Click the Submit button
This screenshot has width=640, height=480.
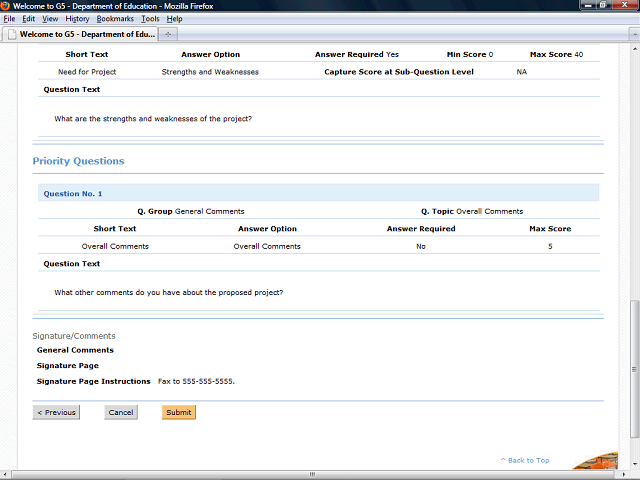click(179, 412)
